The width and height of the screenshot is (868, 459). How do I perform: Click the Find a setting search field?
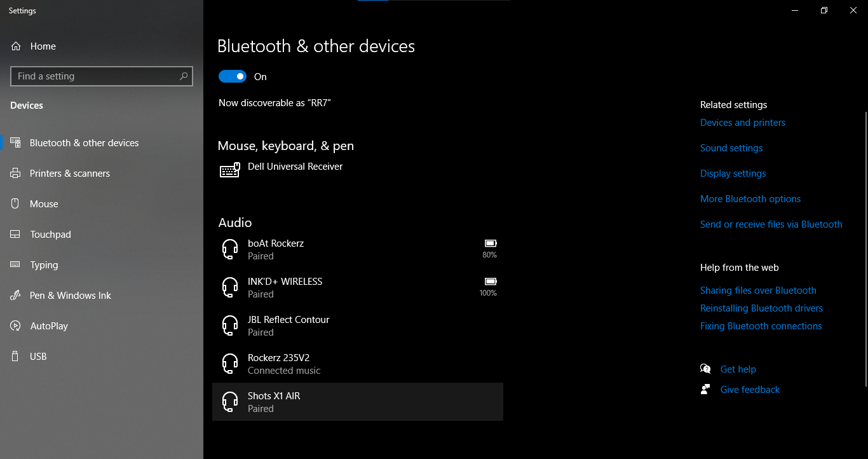[x=102, y=76]
